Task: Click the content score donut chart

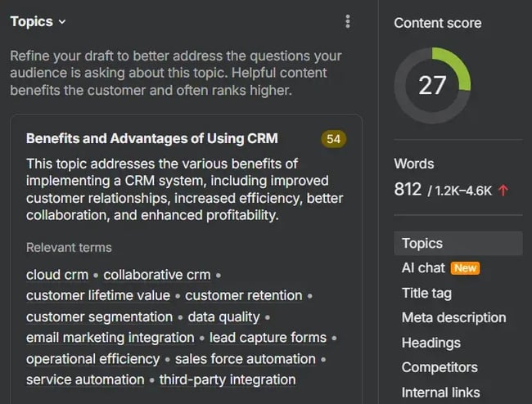Action: point(432,85)
